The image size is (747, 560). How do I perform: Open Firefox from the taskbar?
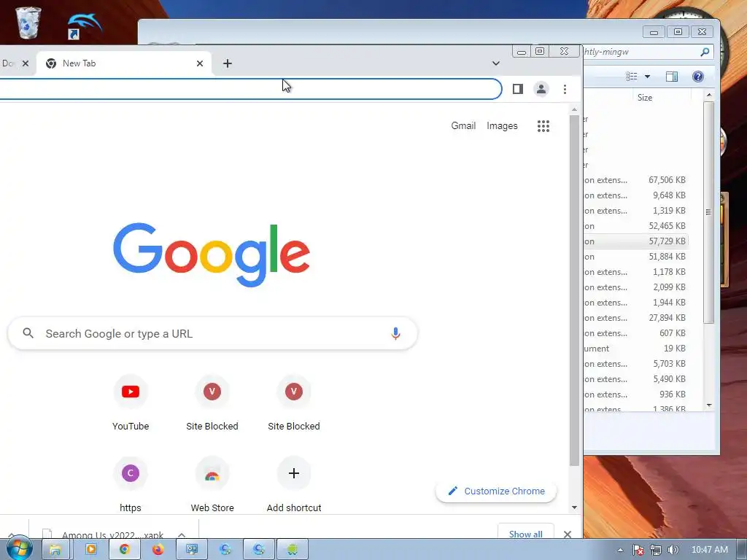tap(158, 549)
